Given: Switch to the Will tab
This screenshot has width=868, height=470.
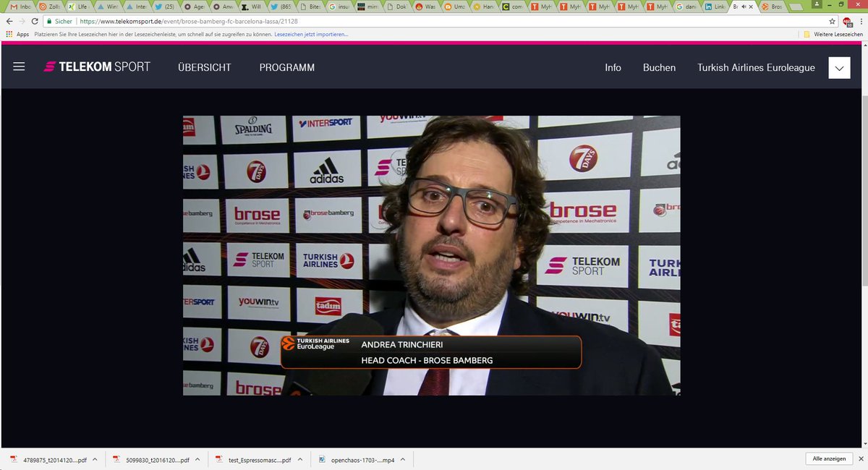Looking at the screenshot, I should [x=253, y=7].
